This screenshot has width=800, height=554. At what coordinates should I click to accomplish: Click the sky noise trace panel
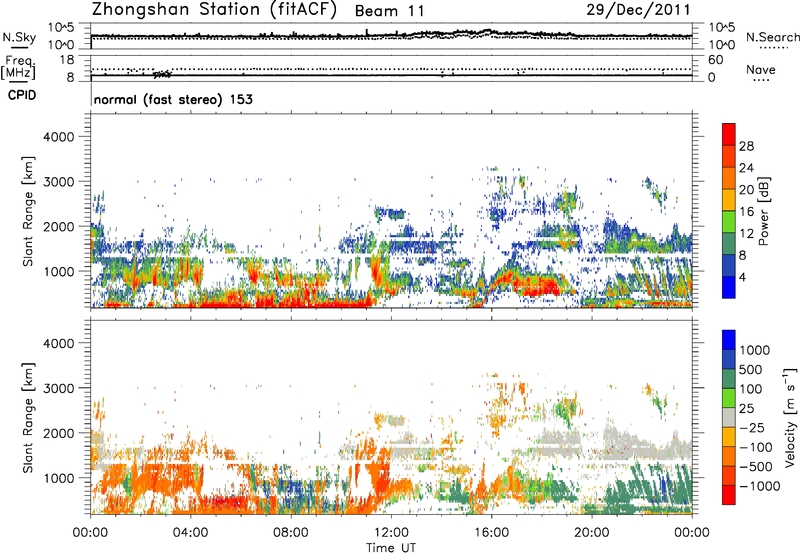391,36
